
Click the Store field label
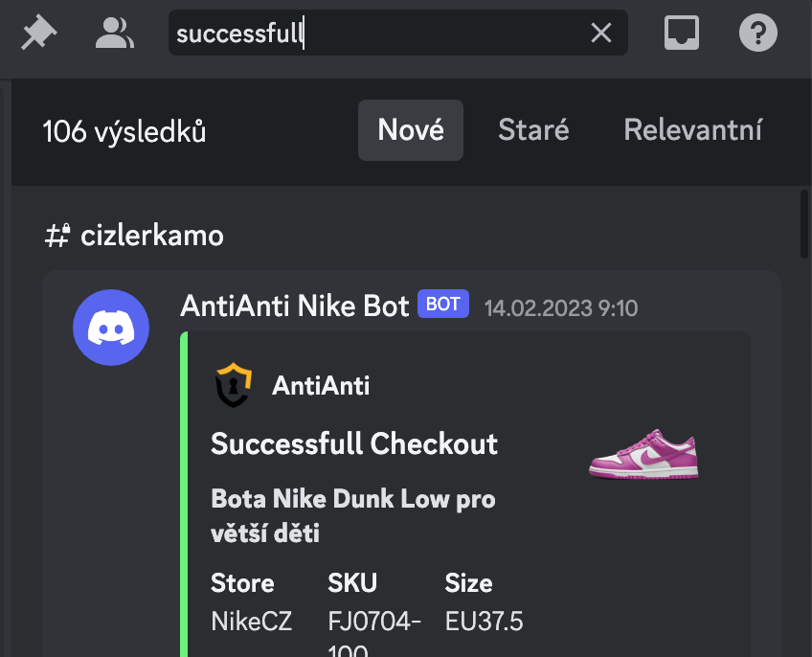coord(242,583)
